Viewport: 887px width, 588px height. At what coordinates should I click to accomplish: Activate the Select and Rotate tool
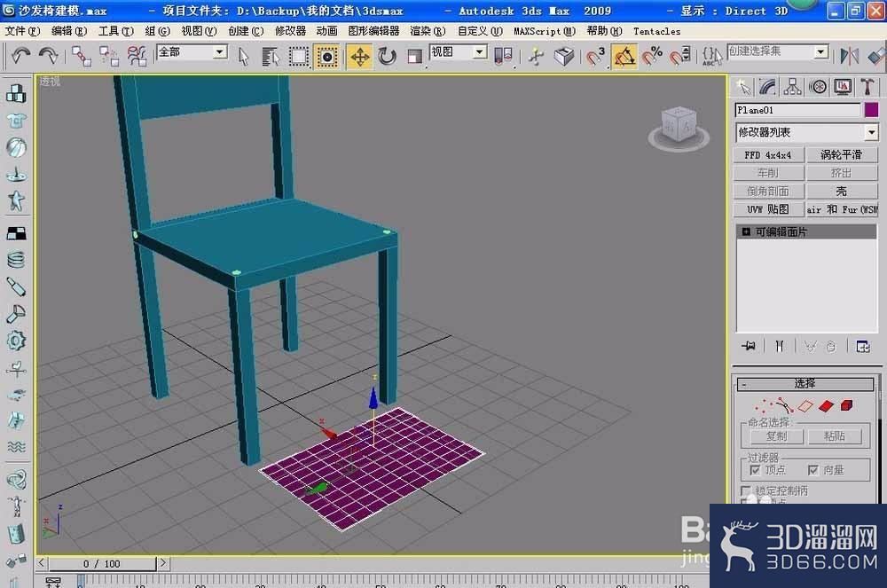388,57
